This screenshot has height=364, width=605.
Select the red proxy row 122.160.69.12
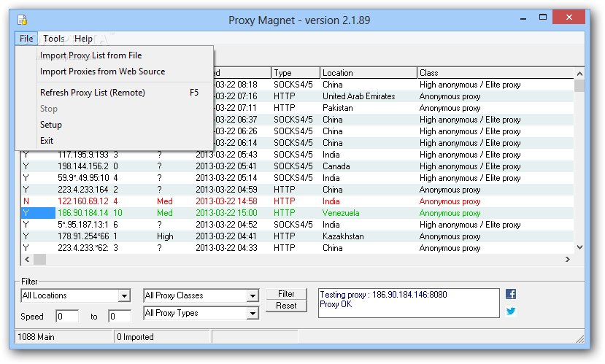click(x=297, y=201)
